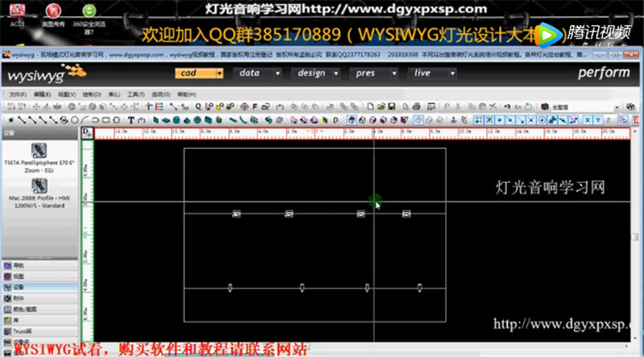Image resolution: width=644 pixels, height=357 pixels.
Task: Open the live mode dropdown arrow
Action: tap(452, 73)
